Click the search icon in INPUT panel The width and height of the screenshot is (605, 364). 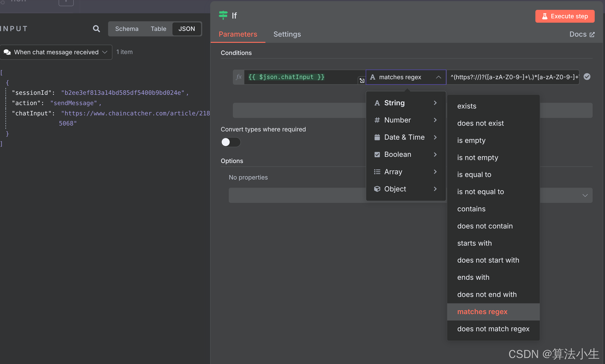(x=96, y=29)
